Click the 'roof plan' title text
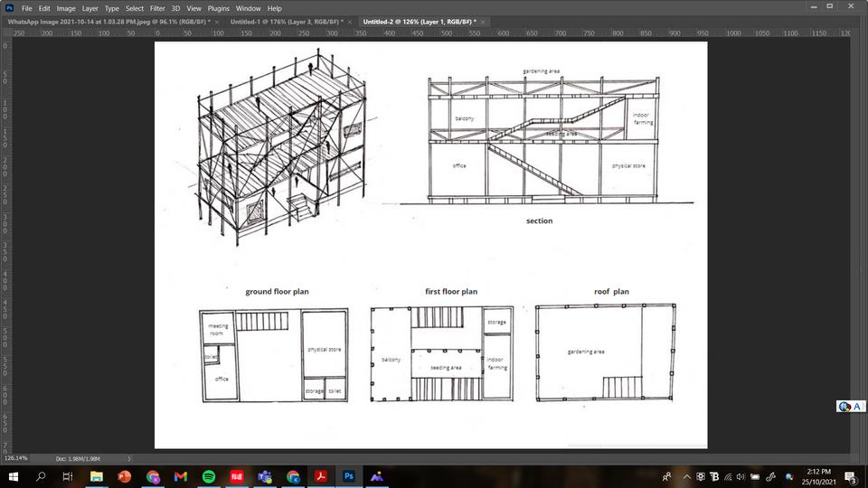 point(611,292)
